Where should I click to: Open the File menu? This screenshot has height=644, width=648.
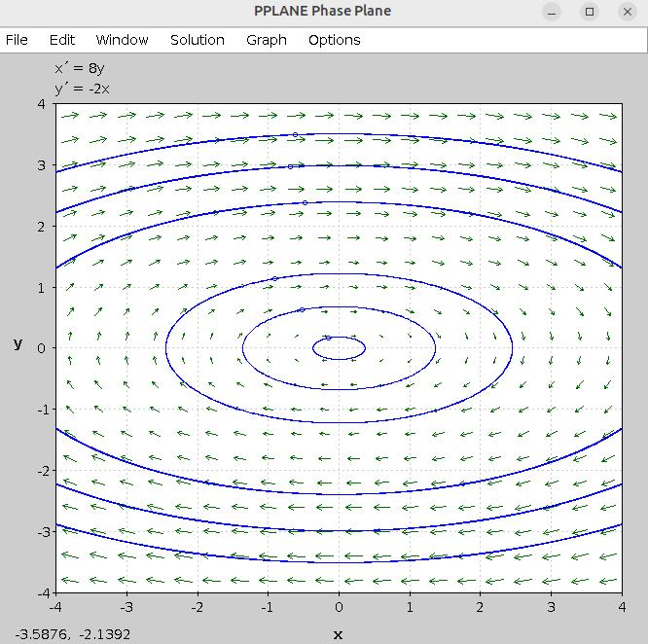[17, 40]
